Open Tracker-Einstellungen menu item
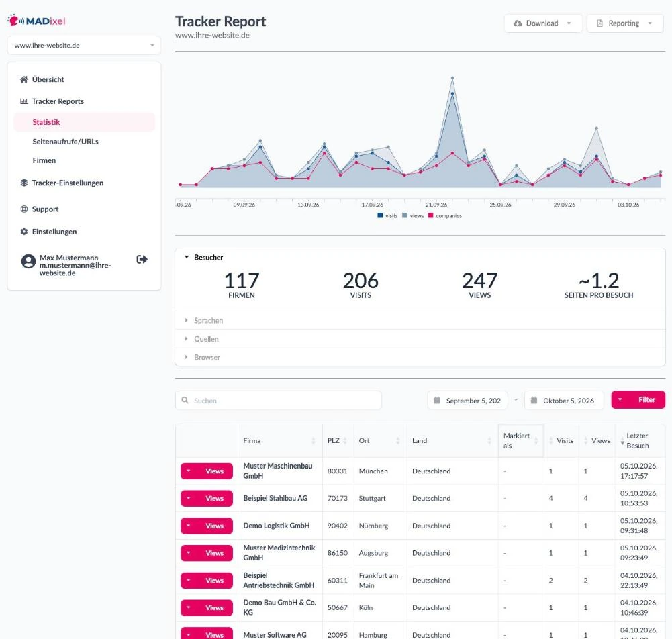The width and height of the screenshot is (672, 639). tap(68, 183)
